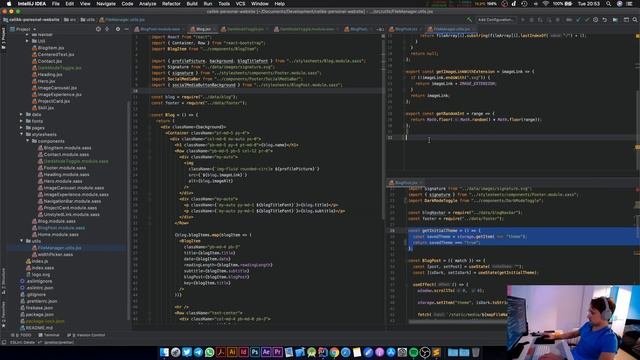Switch to the DarkModeToggle.jsx editor tab
Viewport: 640px width, 360px height.
(x=244, y=29)
